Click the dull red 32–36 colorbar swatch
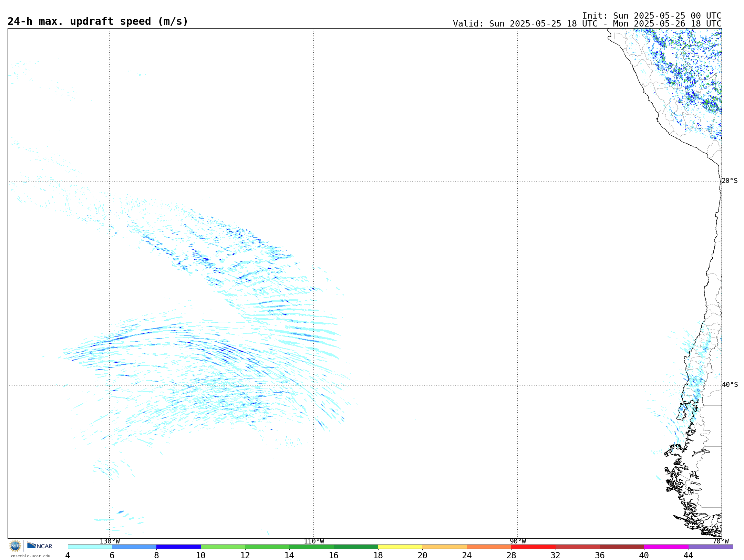 (x=578, y=547)
